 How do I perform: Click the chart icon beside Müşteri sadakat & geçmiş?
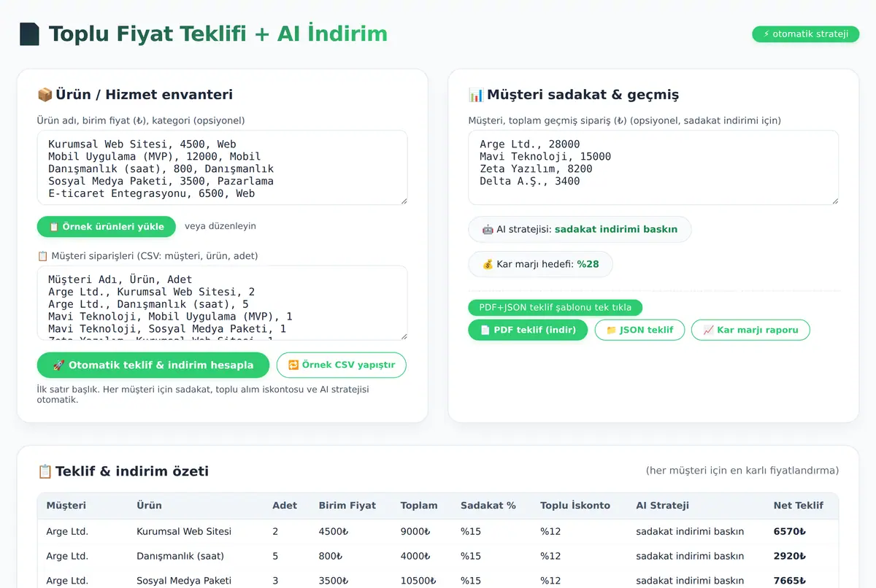click(x=476, y=95)
